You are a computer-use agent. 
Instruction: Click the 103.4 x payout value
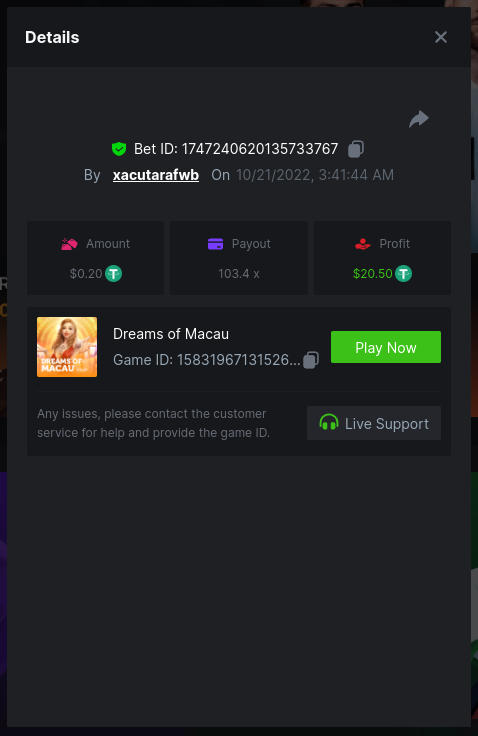tap(239, 274)
